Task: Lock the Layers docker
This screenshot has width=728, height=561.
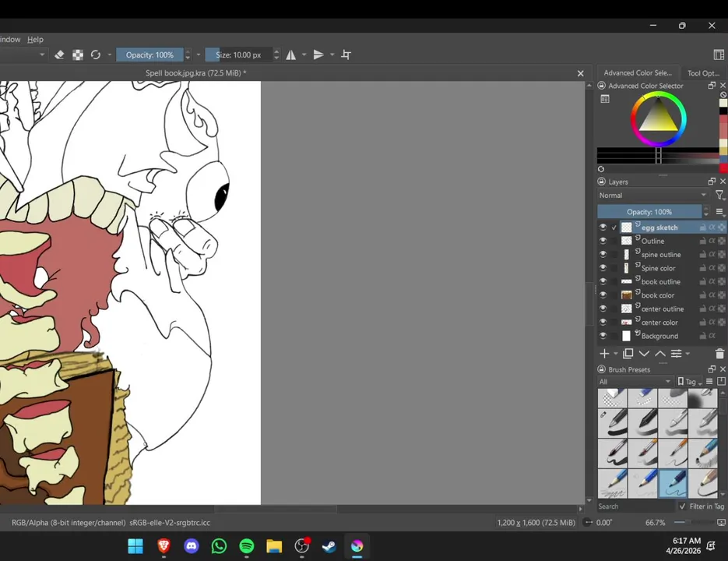Action: coord(602,182)
